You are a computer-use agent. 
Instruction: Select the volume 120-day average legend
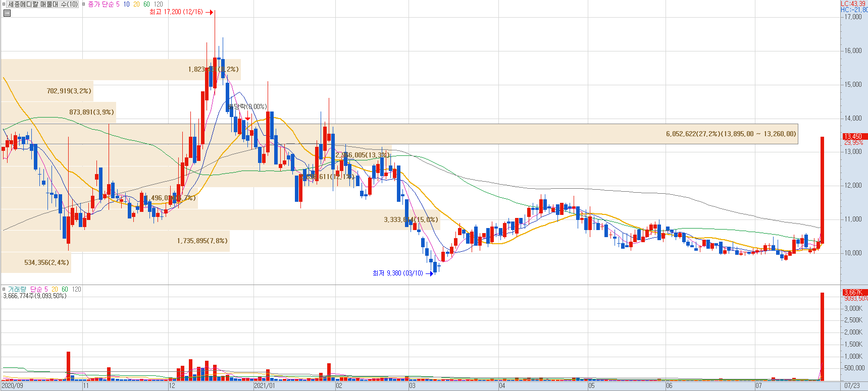(76, 289)
